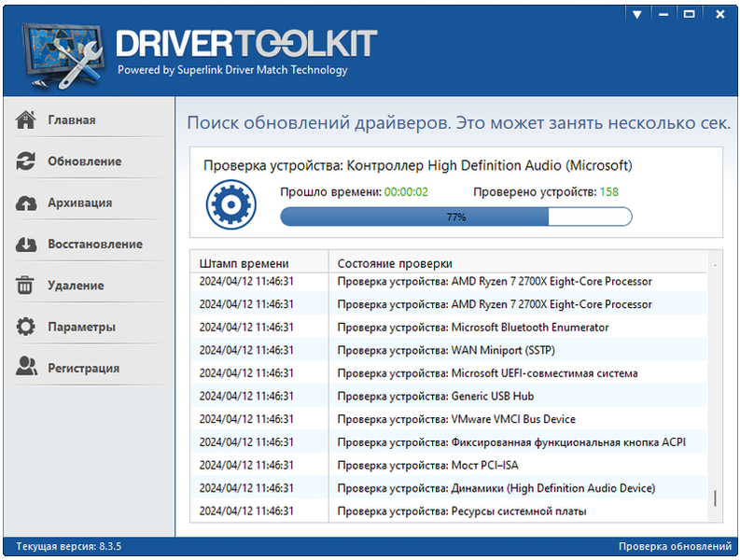Open the title bar dropdown arrow menu

636,15
